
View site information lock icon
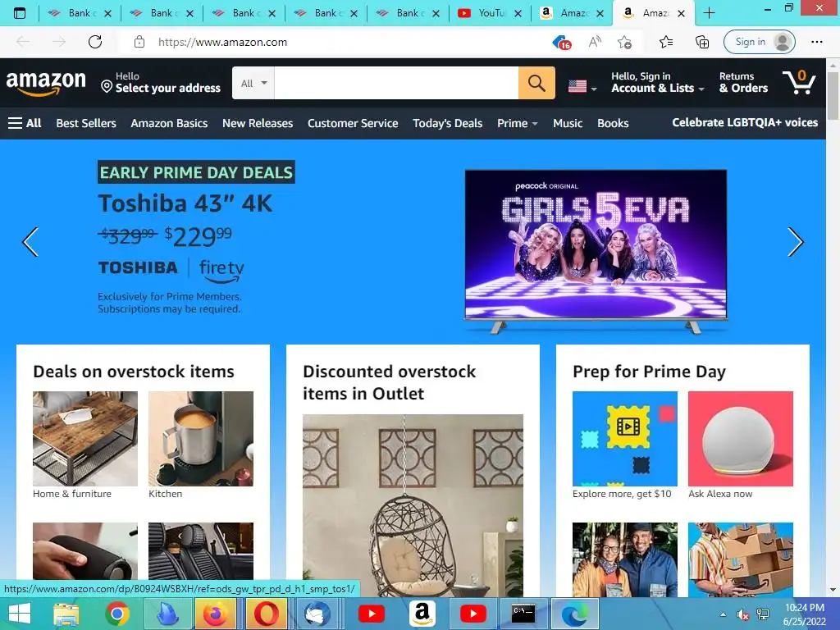pos(139,42)
